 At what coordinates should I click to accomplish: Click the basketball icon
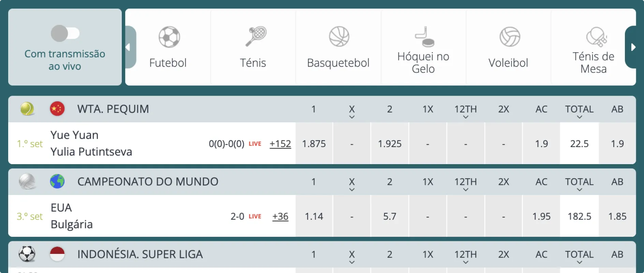pyautogui.click(x=339, y=37)
